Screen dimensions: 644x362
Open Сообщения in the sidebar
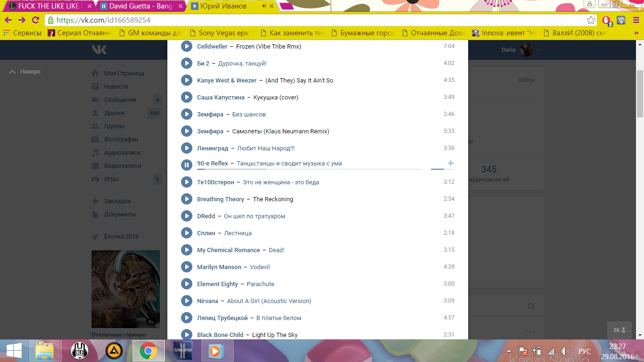pyautogui.click(x=120, y=100)
